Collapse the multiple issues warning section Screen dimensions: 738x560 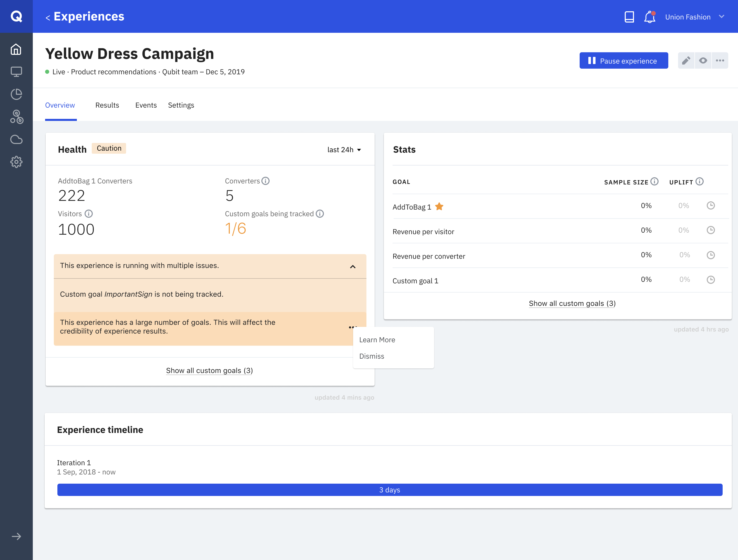coord(353,266)
